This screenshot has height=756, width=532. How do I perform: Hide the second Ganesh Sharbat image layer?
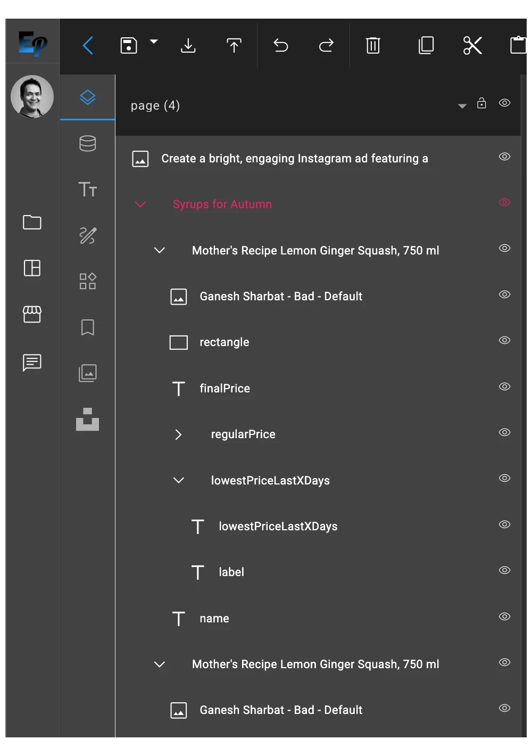tap(505, 708)
